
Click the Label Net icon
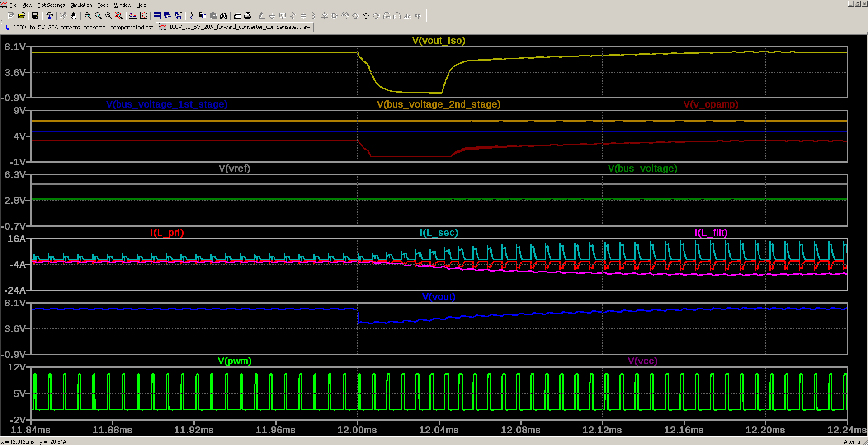[x=283, y=16]
